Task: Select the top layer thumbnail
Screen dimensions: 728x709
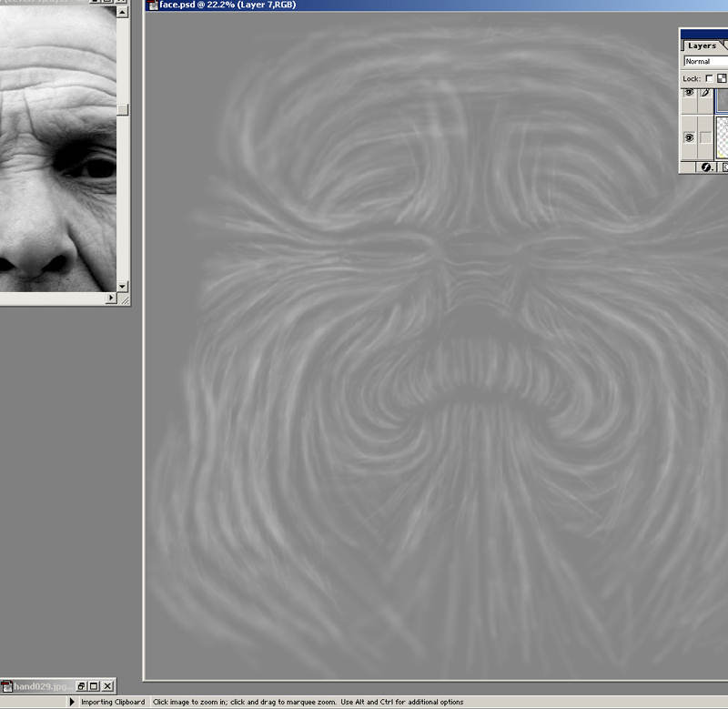Action: click(x=723, y=100)
